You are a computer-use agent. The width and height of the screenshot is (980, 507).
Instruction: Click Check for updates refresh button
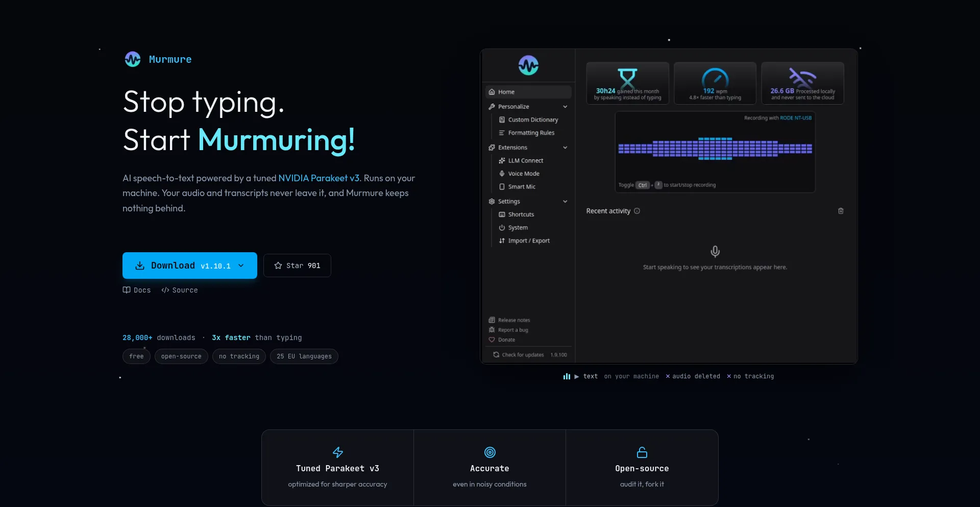pyautogui.click(x=519, y=355)
